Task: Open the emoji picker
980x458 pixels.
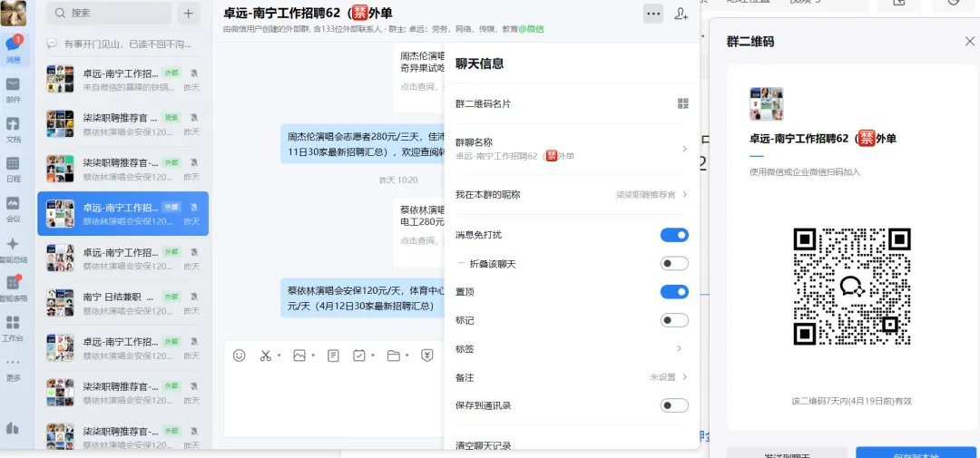Action: tap(240, 356)
